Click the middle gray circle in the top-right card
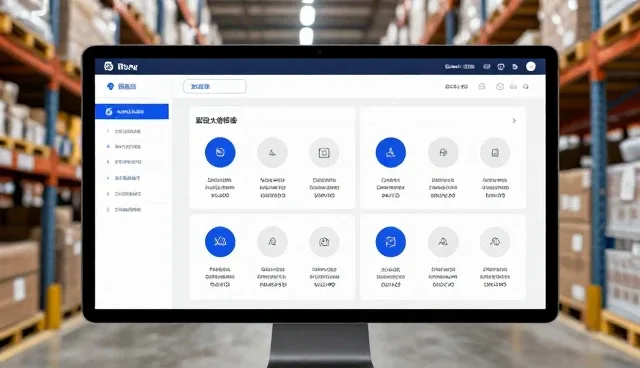 [443, 153]
